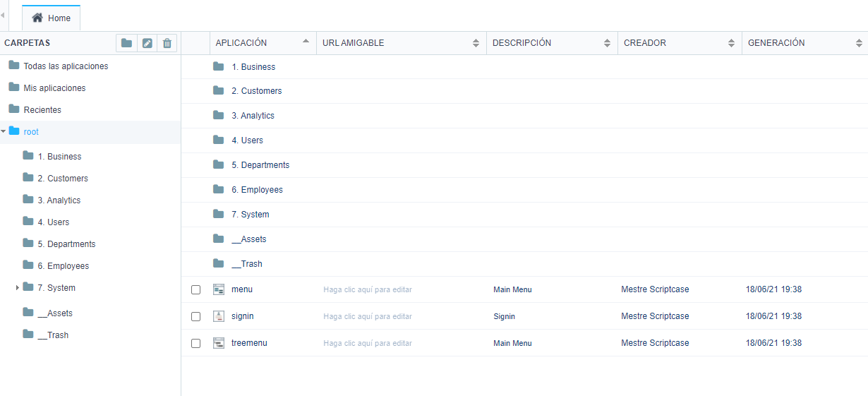Edit friendly URL field for menu
Image resolution: width=868 pixels, height=396 pixels.
tap(368, 289)
